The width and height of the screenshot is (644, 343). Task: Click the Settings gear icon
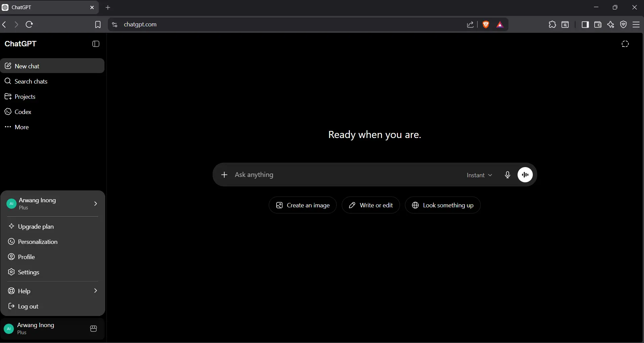coord(11,272)
